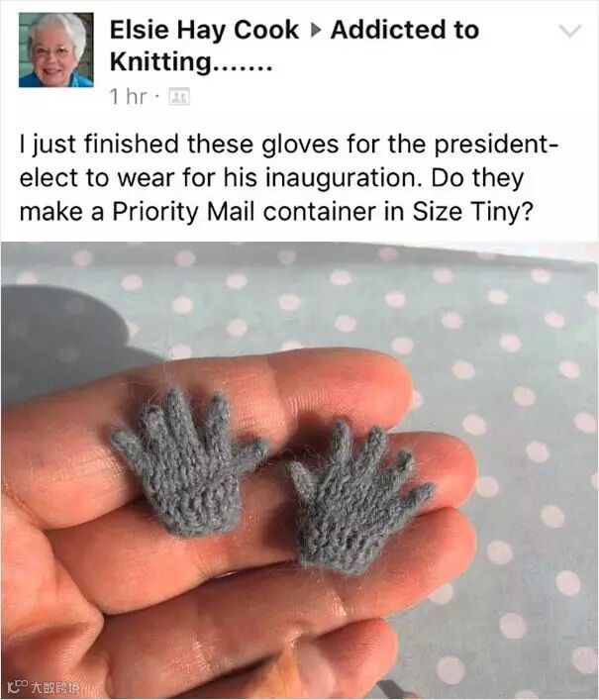The image size is (599, 700).
Task: Open the tiny gloves photo
Action: pos(299,470)
